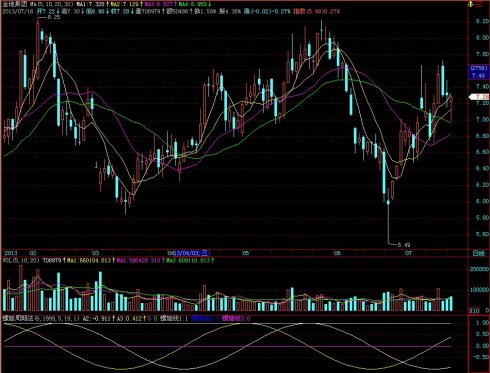Viewport: 490px width, 373px height.
Task: Click the tallest cyan volume bar in March
Action: tap(100, 291)
